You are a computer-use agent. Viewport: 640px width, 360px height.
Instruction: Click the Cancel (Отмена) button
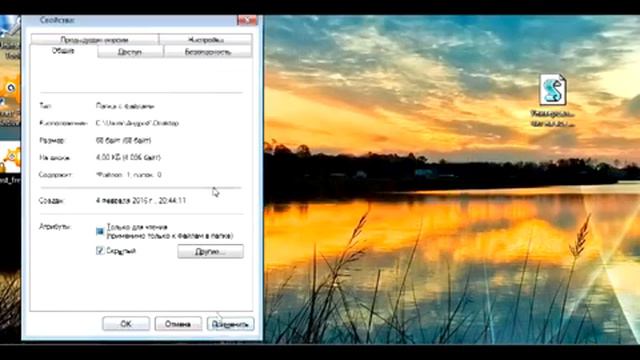pos(178,324)
